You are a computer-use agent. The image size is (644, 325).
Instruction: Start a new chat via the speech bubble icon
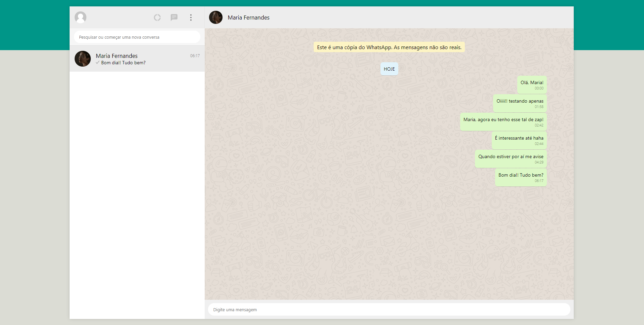(174, 17)
